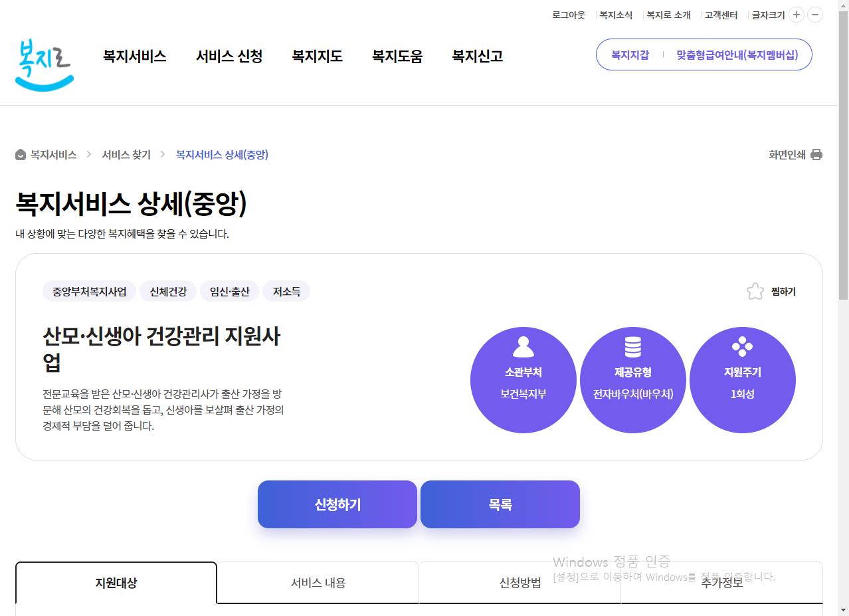Click the 제공유형 database icon
This screenshot has width=849, height=616.
tap(633, 346)
